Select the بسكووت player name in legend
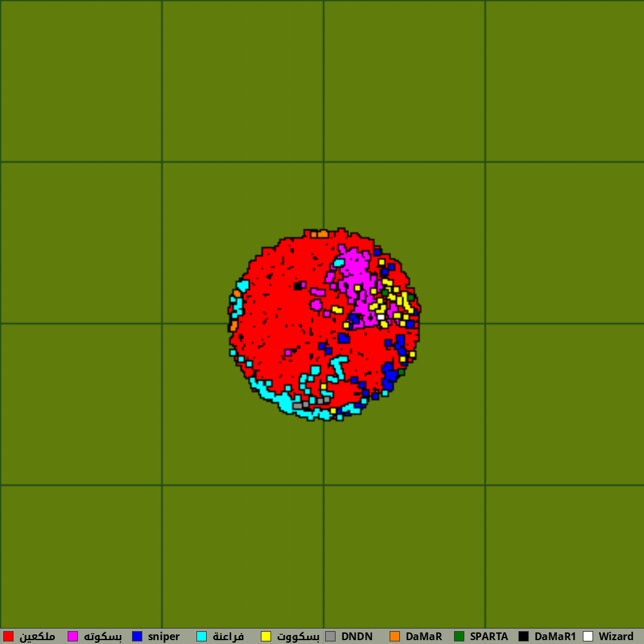Viewport: 644px width, 644px height. [298, 637]
